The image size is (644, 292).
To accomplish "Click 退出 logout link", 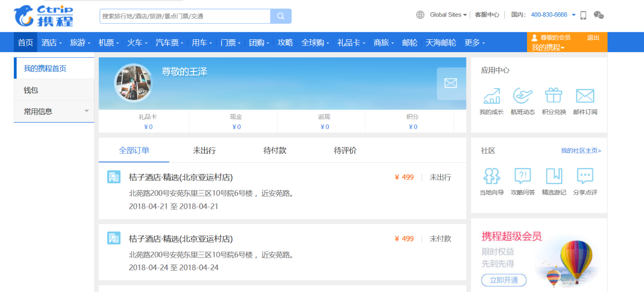I will (x=593, y=38).
